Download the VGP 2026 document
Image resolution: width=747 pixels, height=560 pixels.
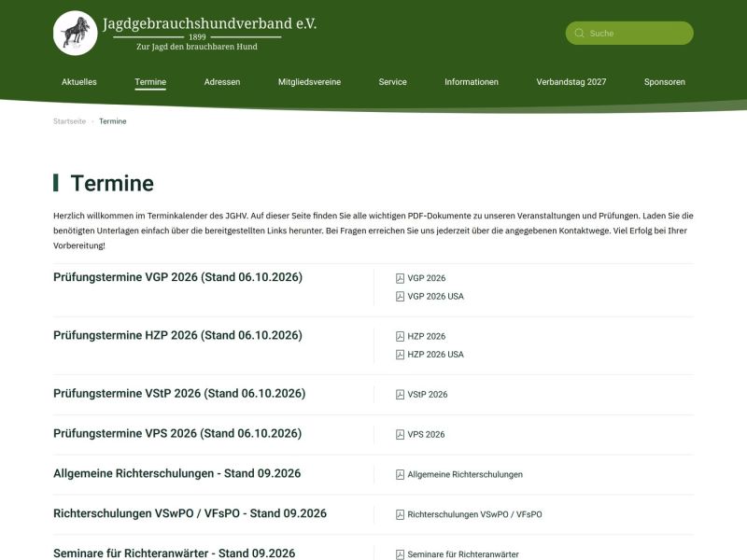coord(427,278)
